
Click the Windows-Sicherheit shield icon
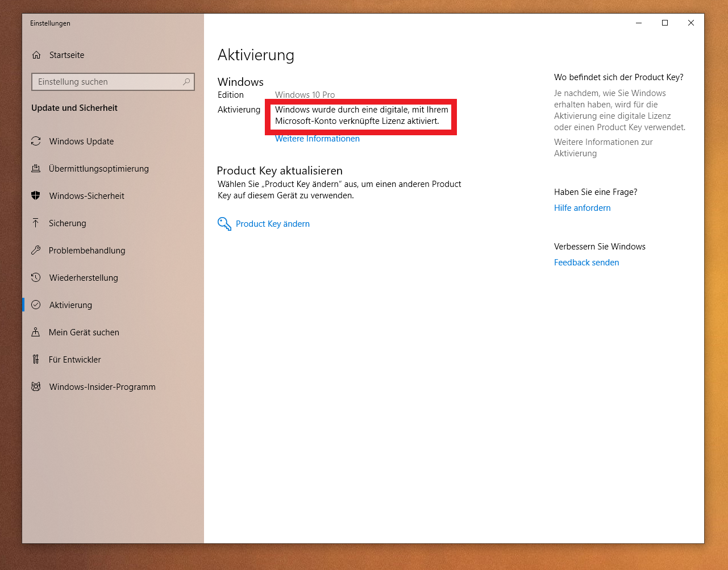pyautogui.click(x=36, y=195)
